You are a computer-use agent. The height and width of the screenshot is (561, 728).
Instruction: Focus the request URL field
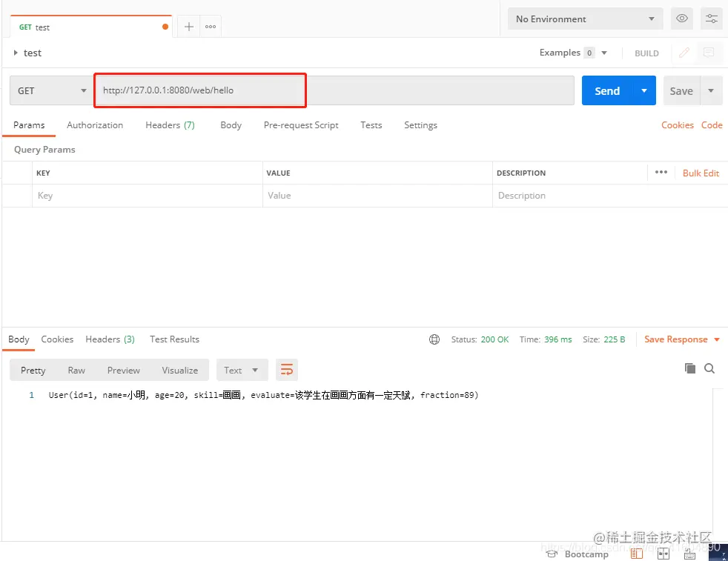[x=334, y=90]
